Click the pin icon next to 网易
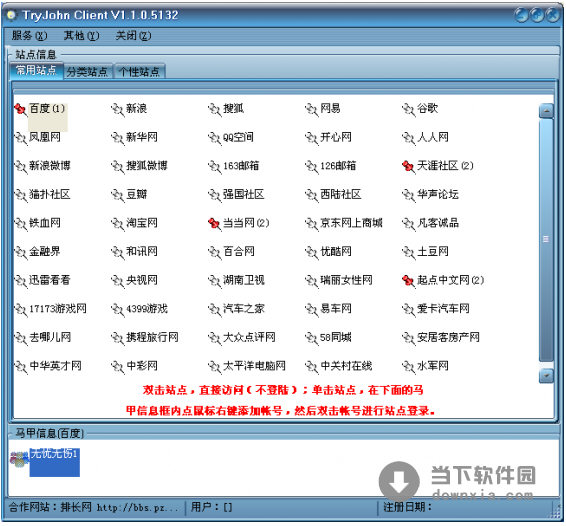 coord(311,109)
